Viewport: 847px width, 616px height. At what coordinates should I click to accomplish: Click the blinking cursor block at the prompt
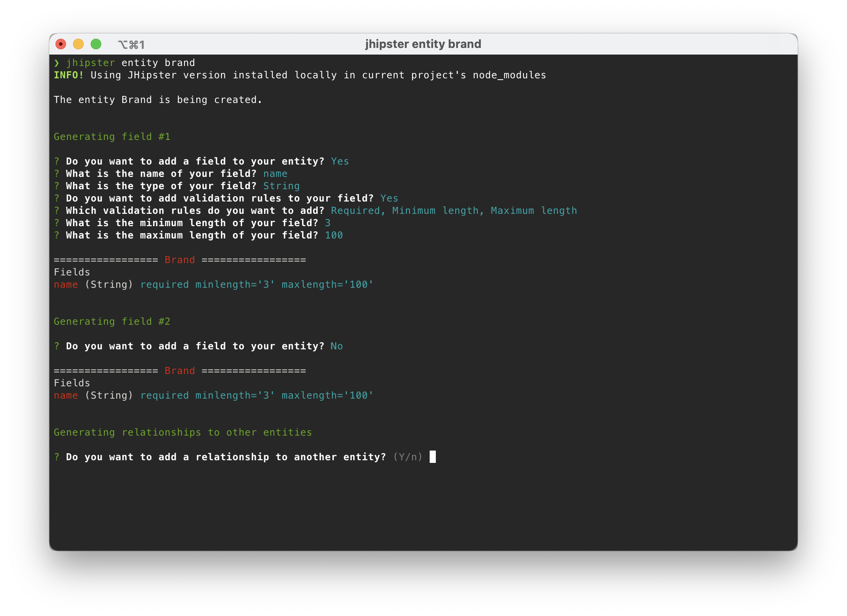pos(433,457)
